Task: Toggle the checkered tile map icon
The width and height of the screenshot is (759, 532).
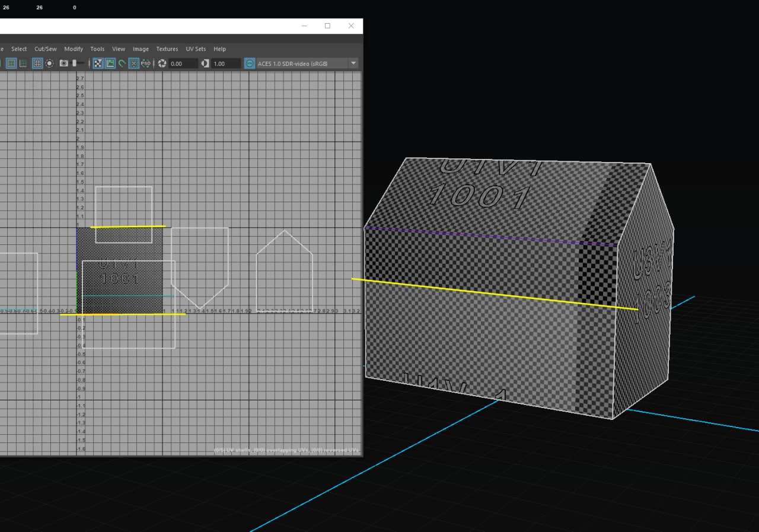Action: (98, 63)
